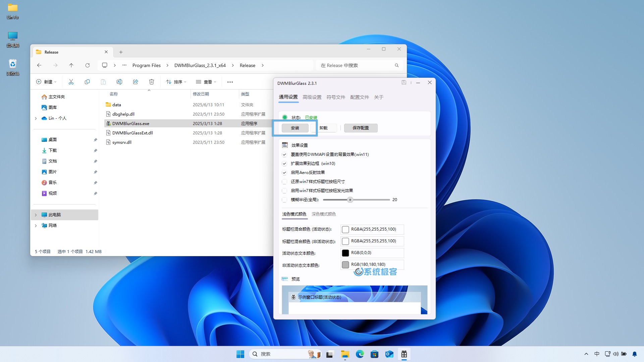
Task: Click the 保存配置 (Save config) button
Action: click(361, 128)
